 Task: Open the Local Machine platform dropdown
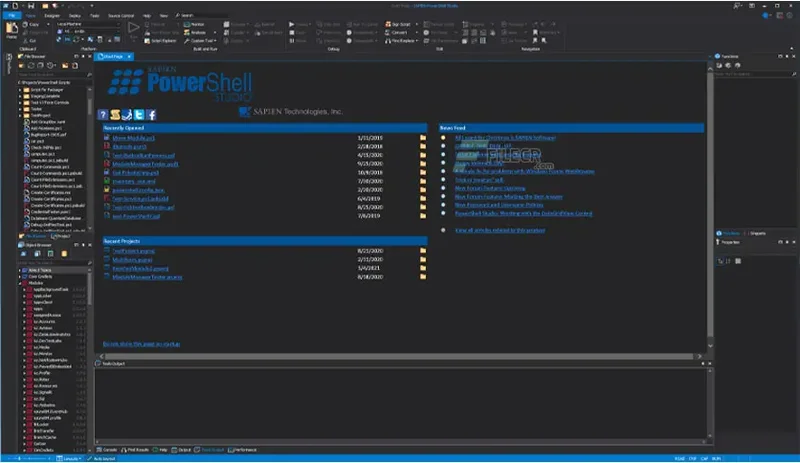[88, 24]
